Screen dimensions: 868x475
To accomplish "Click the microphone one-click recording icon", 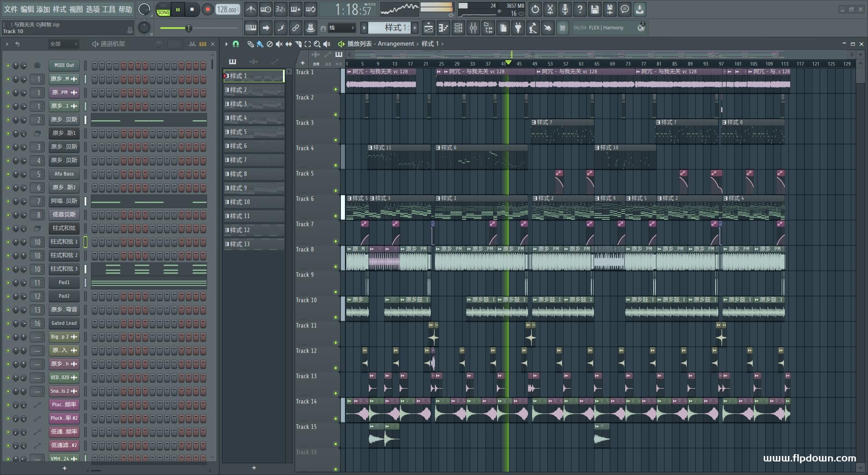I will coord(565,9).
